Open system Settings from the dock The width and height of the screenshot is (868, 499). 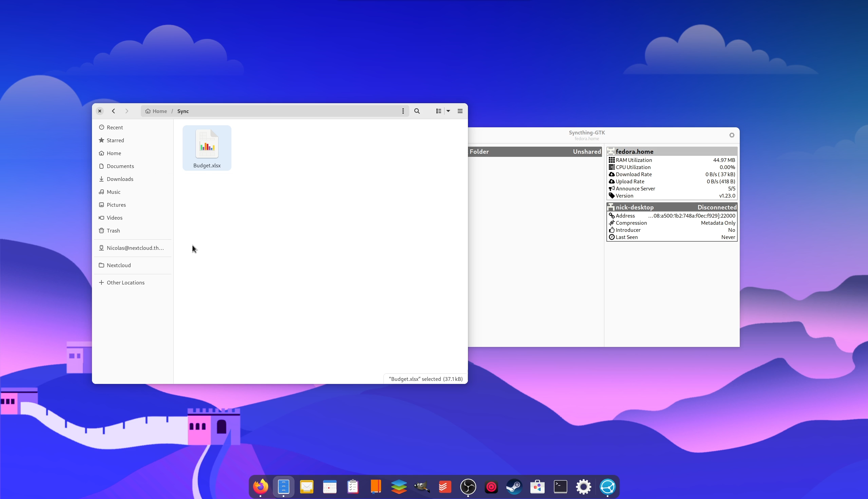click(x=583, y=487)
